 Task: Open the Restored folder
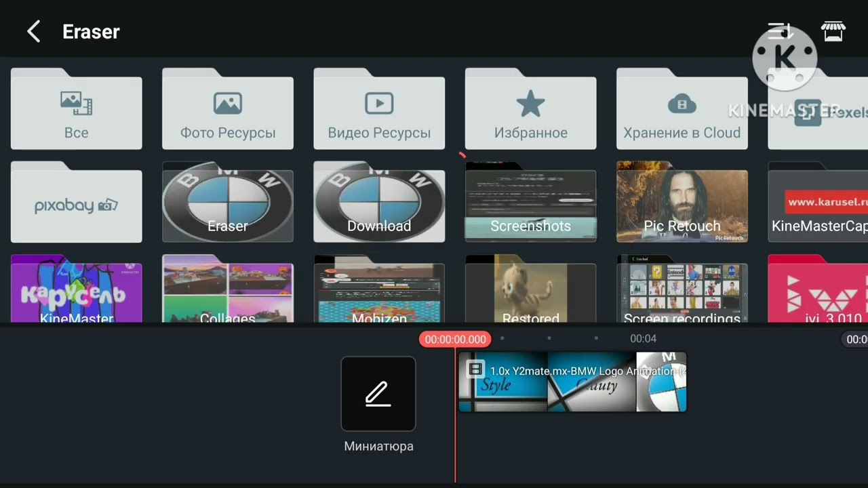pos(531,289)
